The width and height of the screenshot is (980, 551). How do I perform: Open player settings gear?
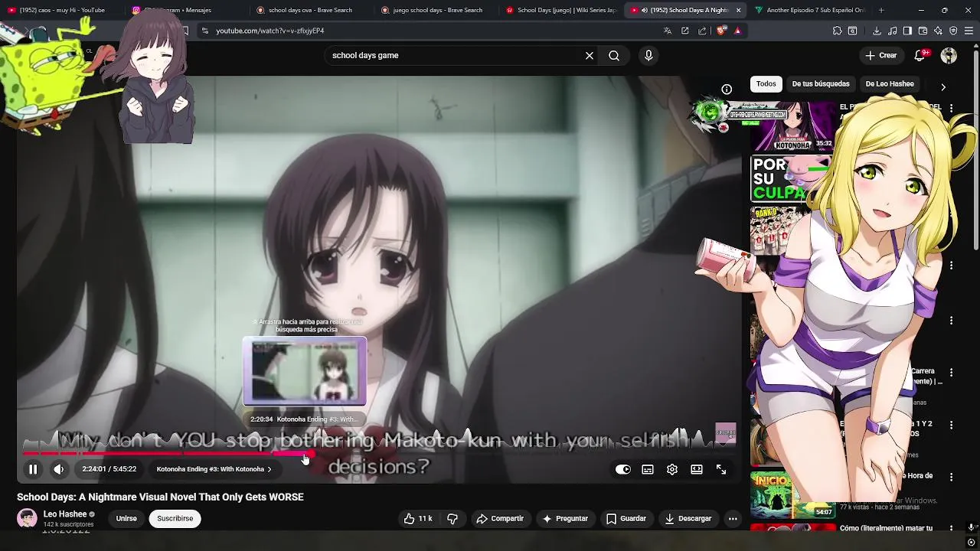click(x=672, y=469)
